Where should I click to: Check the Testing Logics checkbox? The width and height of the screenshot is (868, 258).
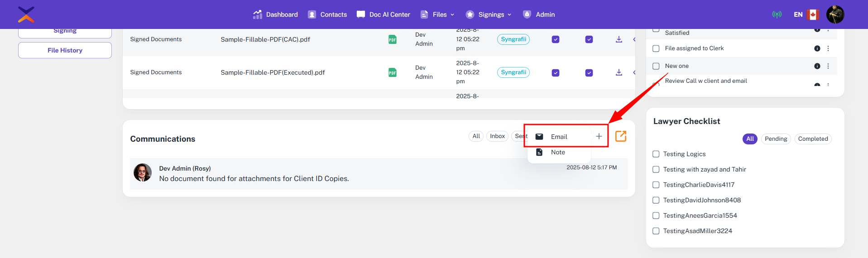[656, 154]
